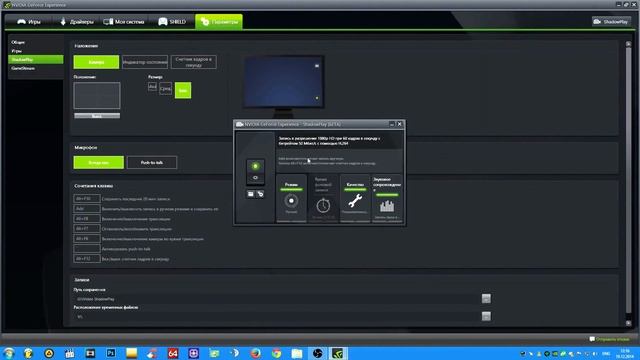Open the file folder taskbar icon

(297, 353)
